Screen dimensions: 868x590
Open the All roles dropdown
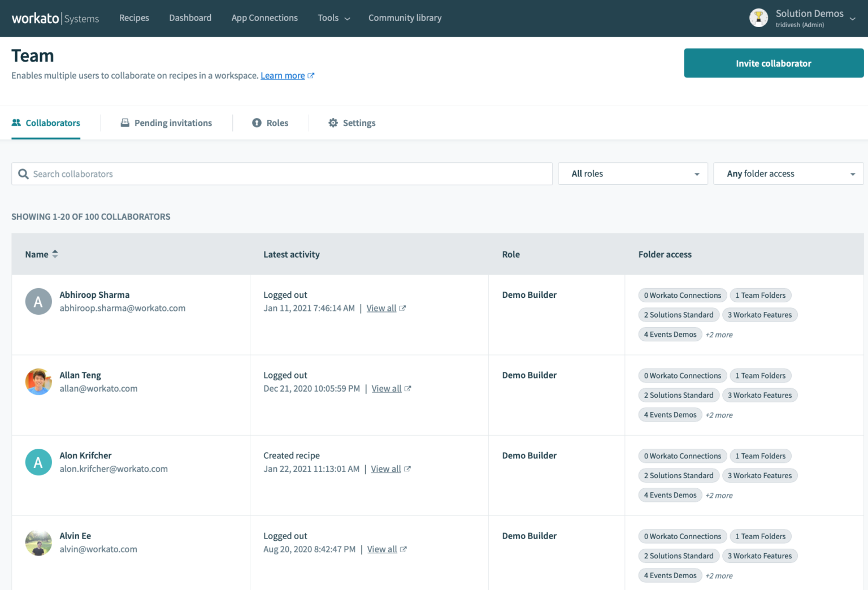[x=632, y=173]
